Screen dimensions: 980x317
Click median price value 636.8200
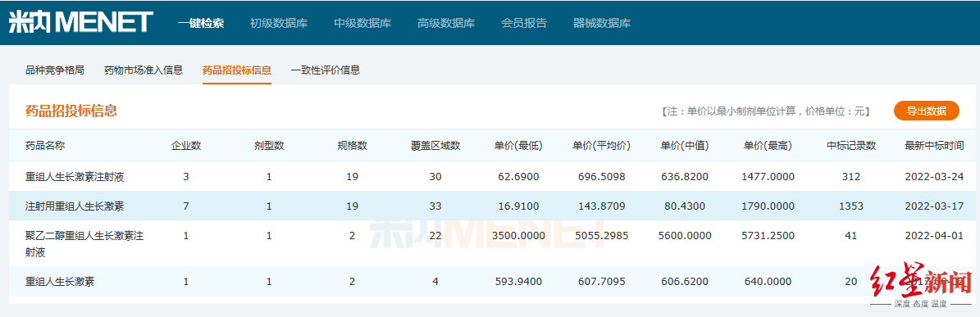pyautogui.click(x=685, y=177)
